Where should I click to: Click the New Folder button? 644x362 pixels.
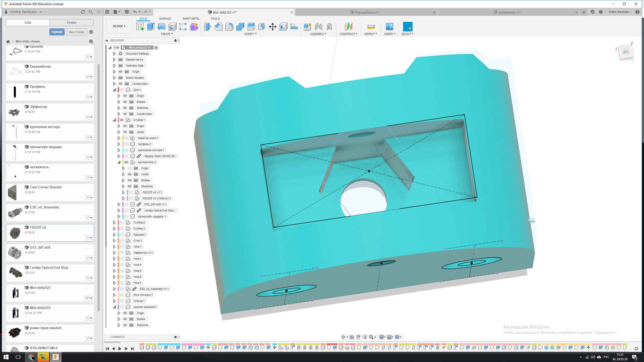[76, 32]
